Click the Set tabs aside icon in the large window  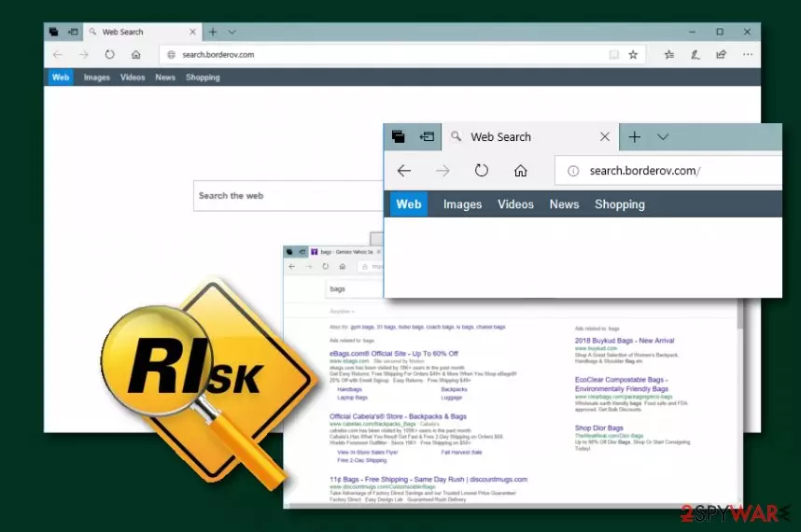(427, 136)
